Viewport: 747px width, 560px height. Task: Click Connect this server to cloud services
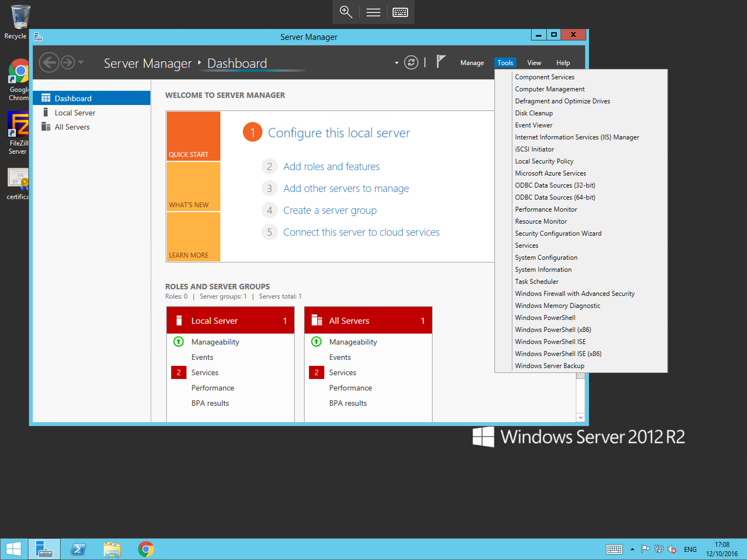click(361, 232)
